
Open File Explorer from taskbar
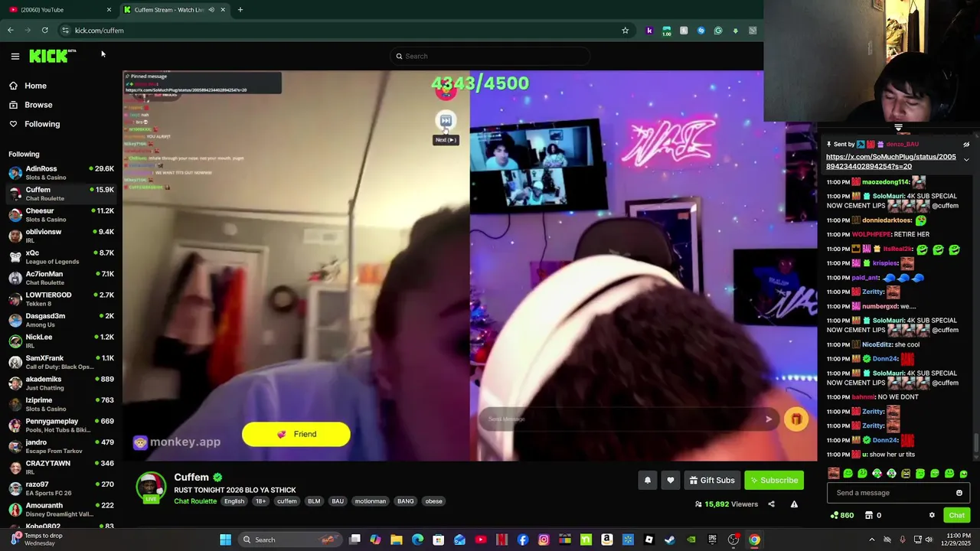(x=396, y=540)
